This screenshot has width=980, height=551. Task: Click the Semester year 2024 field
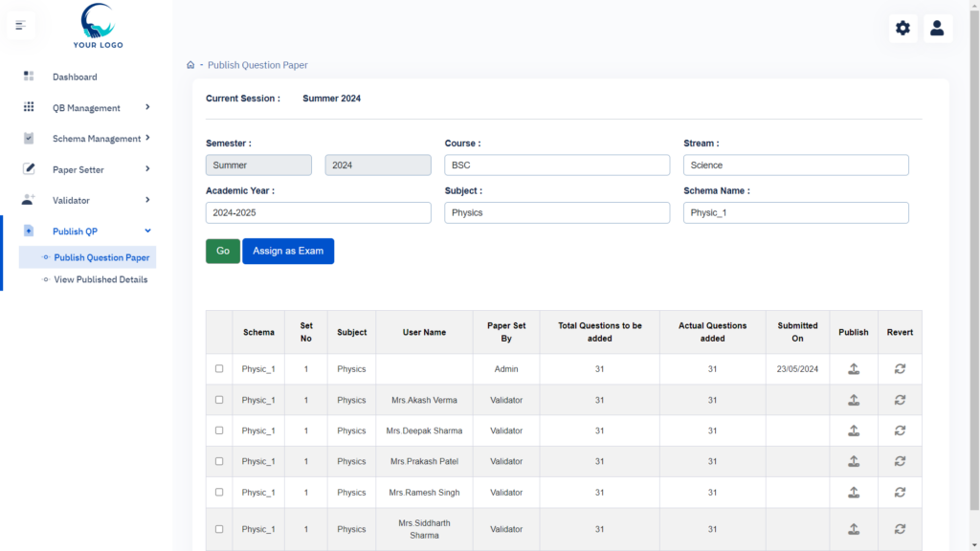378,165
